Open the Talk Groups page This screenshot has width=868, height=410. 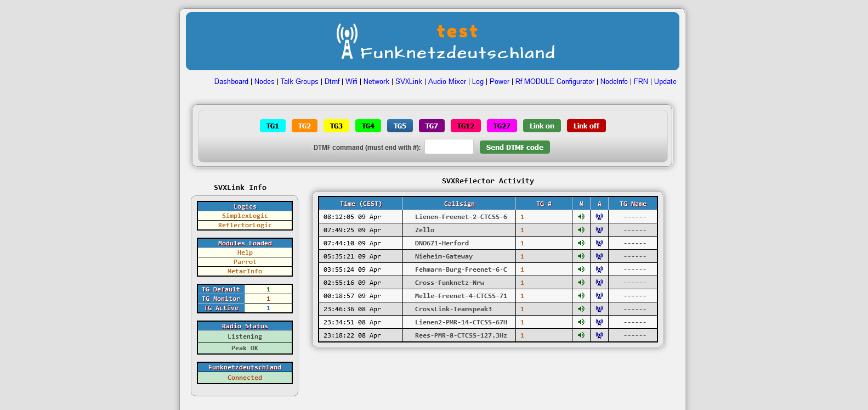pyautogui.click(x=299, y=81)
